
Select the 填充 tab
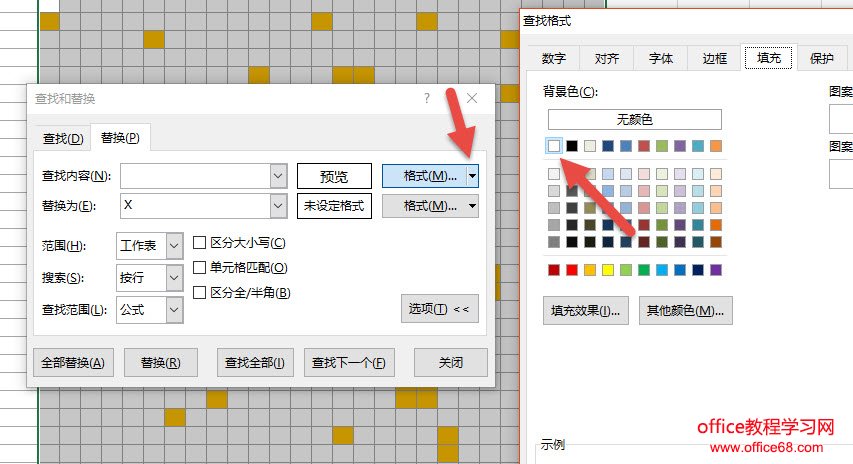click(x=769, y=58)
